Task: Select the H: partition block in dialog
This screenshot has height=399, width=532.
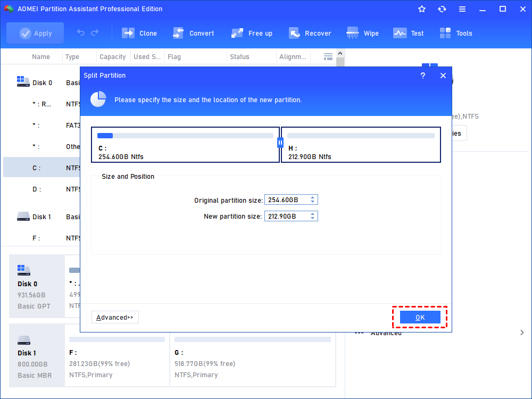Action: (x=361, y=145)
